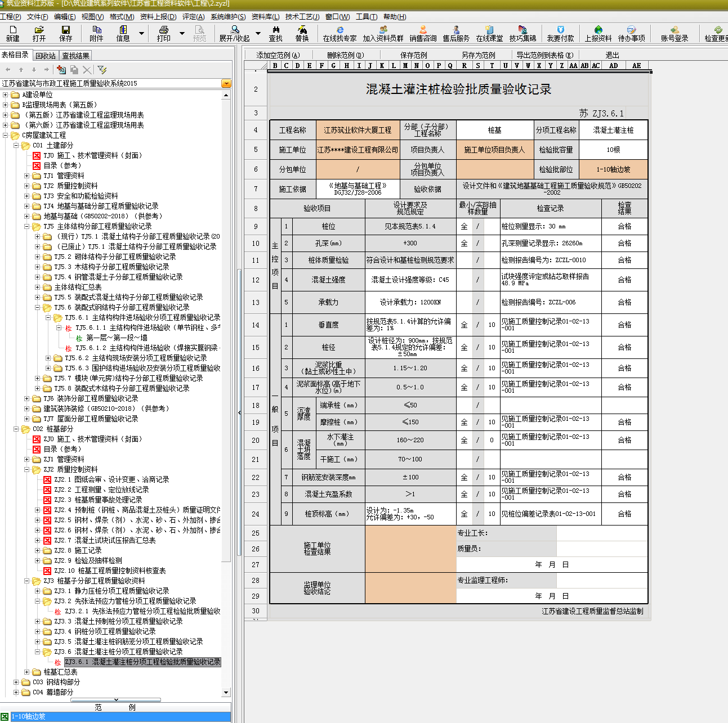Collapse the C02 桩基部分 node
Image resolution: width=728 pixels, height=723 pixels.
click(16, 429)
